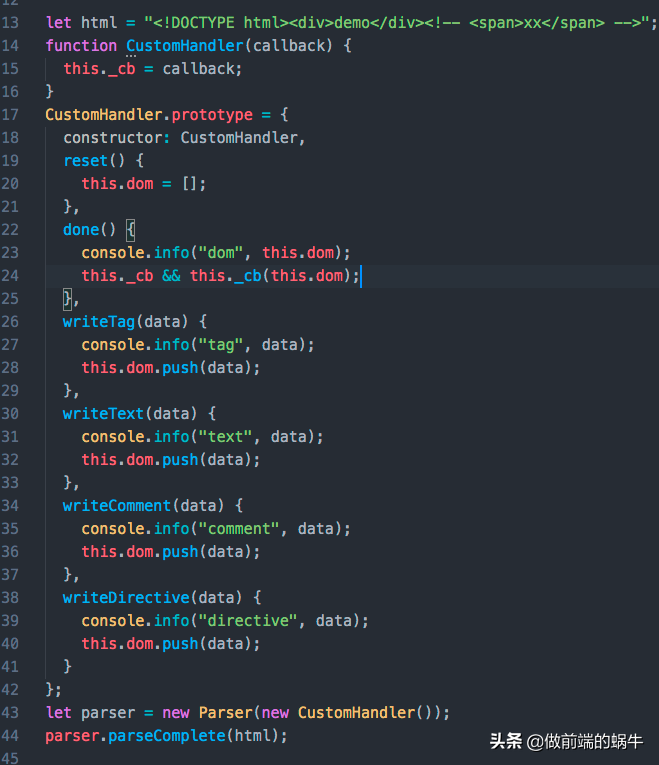Click line number 43 in the gutter
Screen dimensions: 659x765
pos(10,713)
